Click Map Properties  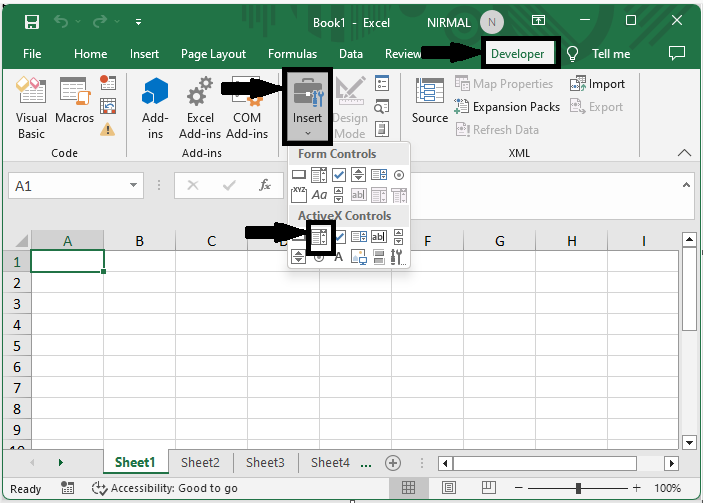click(504, 84)
